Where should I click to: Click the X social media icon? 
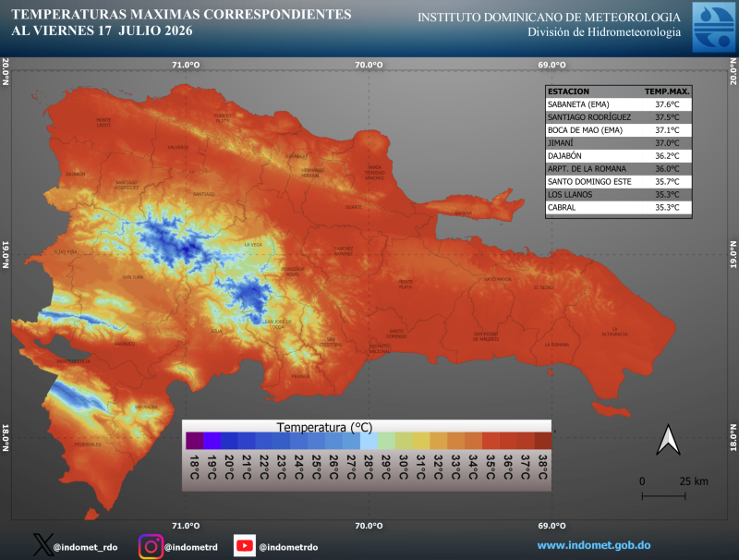click(42, 545)
